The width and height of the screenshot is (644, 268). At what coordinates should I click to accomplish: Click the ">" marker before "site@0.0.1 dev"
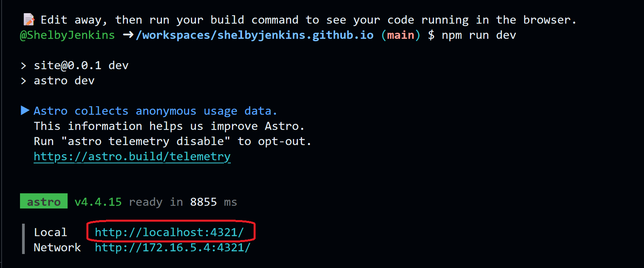(x=24, y=66)
